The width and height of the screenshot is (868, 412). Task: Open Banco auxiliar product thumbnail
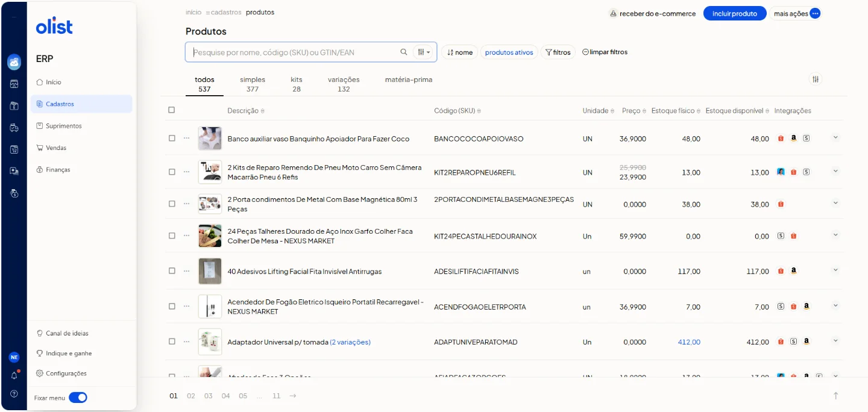click(x=210, y=139)
